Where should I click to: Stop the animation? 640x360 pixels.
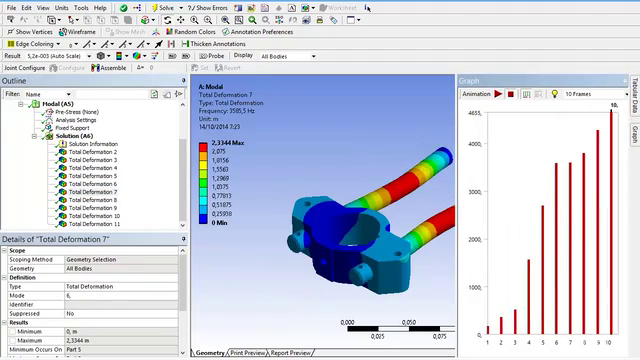511,94
